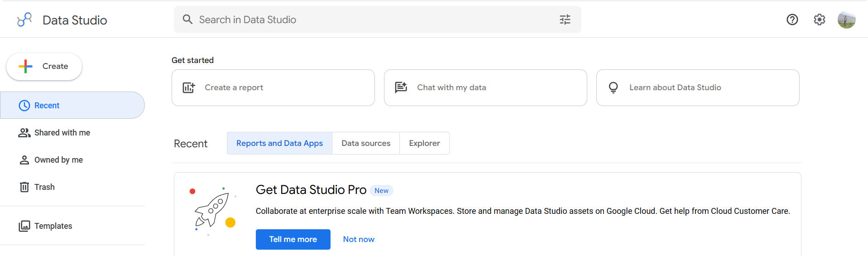Open the Help question mark icon
Screen dimensions: 868x256
pos(792,19)
